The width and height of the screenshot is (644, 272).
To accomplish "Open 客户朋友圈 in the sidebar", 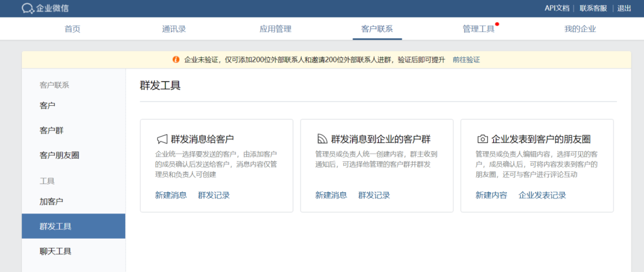I will pos(59,155).
